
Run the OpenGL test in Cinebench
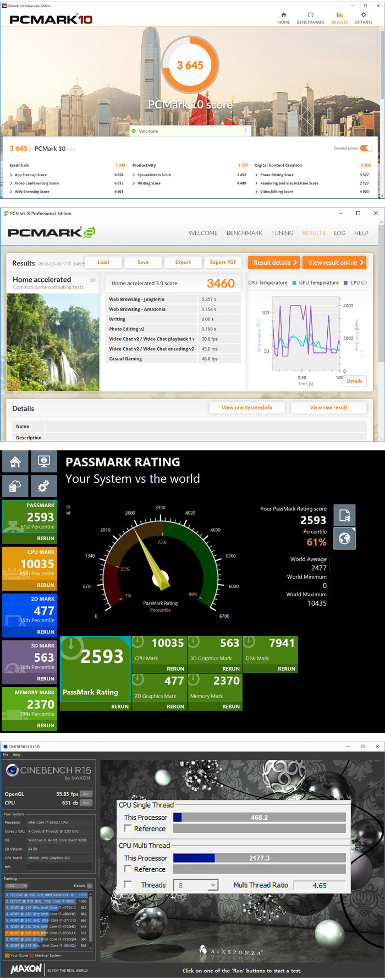tap(86, 794)
